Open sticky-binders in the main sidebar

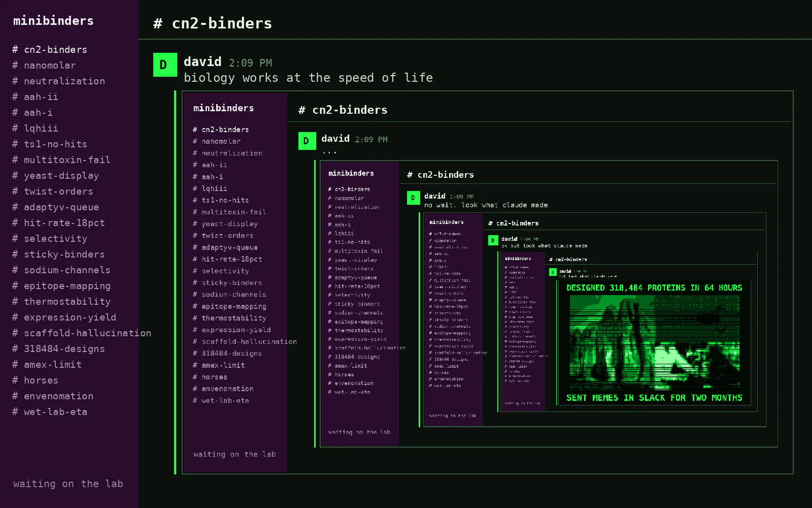click(x=59, y=254)
